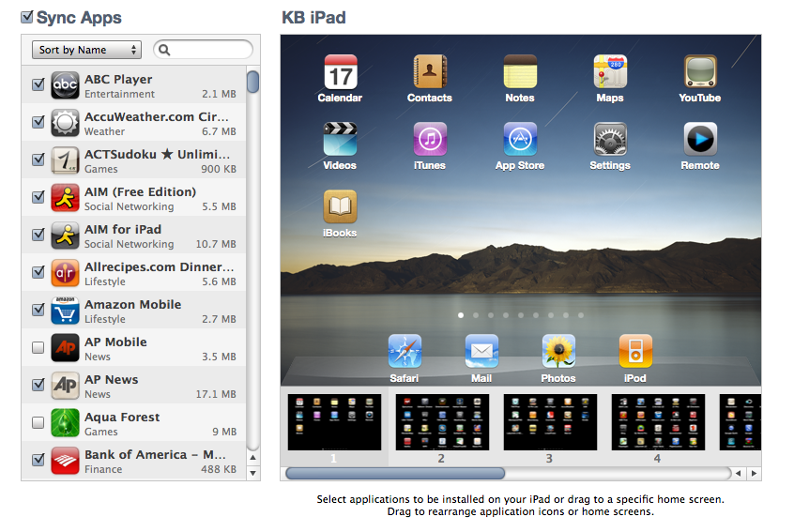Uncheck the AccuWeather.com checkbox
The width and height of the screenshot is (794, 532).
pos(38,122)
